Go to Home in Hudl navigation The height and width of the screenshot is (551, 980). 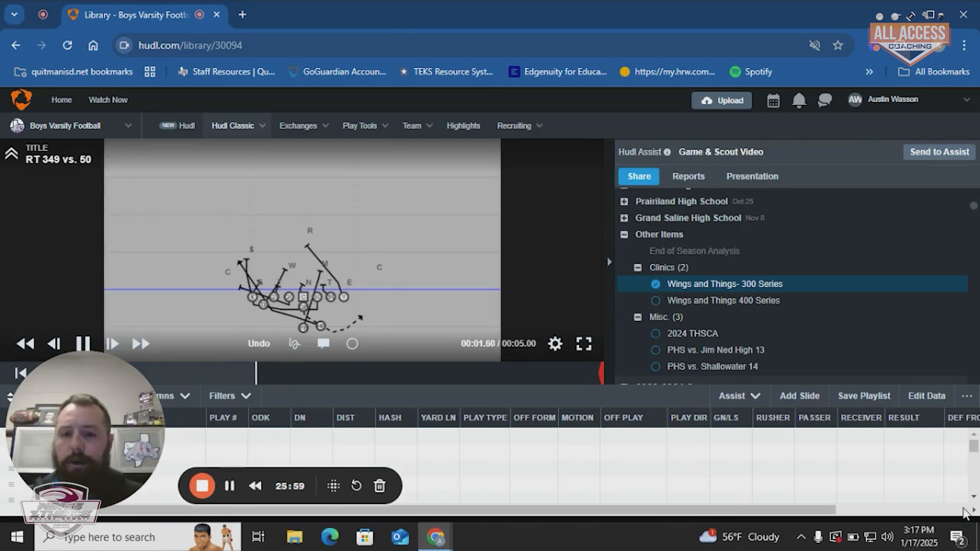61,100
